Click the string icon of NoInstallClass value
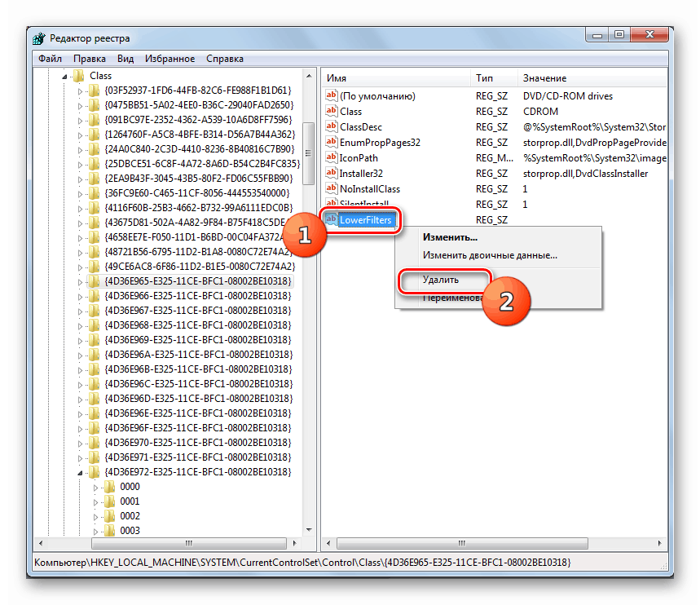700x605 pixels. (331, 188)
